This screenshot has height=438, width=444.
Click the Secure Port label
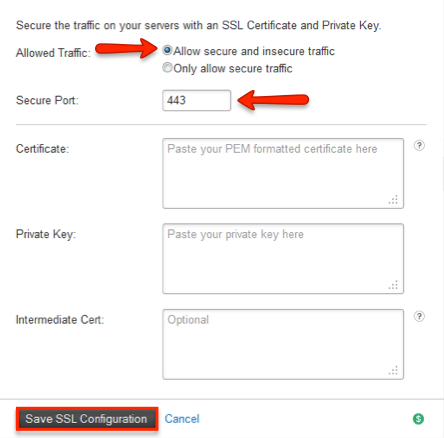(47, 100)
